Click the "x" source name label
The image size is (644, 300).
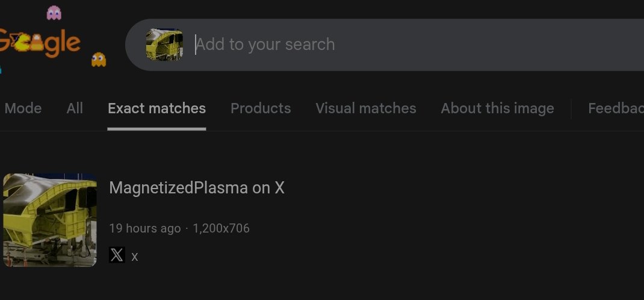pos(135,257)
